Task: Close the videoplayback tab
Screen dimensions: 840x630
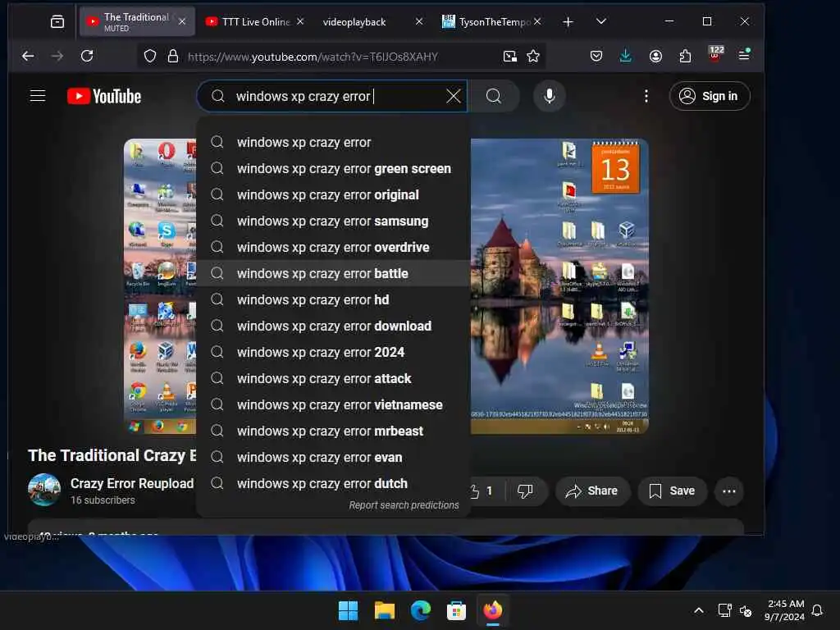Action: 419,21
